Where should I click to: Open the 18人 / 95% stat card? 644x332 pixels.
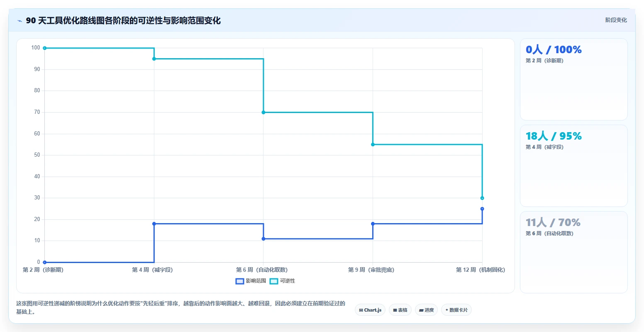pyautogui.click(x=573, y=166)
